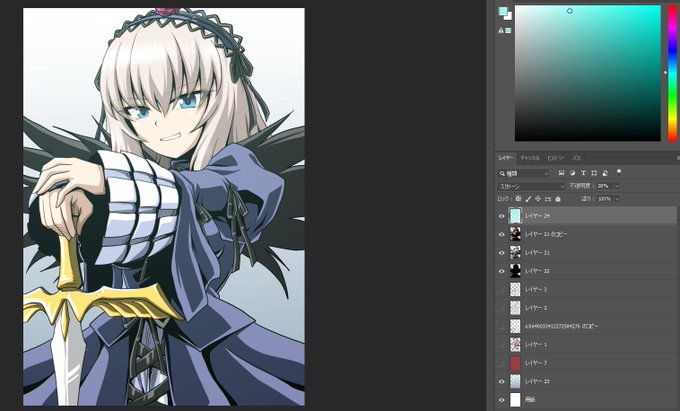Select the layer name starting with o364
Viewport: 680px width, 411px height.
[562, 326]
